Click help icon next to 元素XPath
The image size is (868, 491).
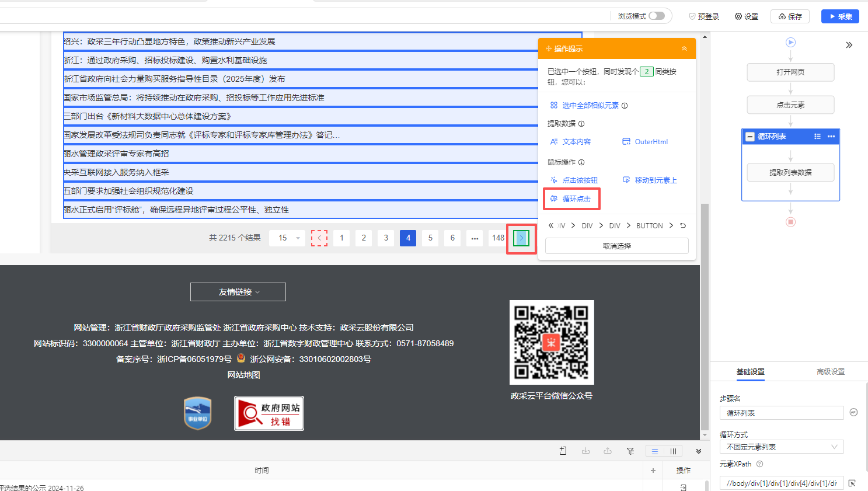coord(759,464)
